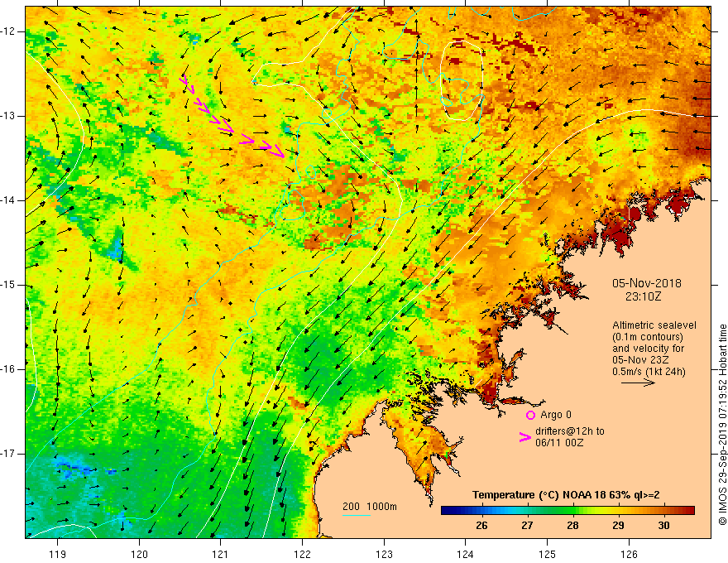The image size is (728, 563).
Task: Click longitude axis label 125
Action: pos(547,554)
